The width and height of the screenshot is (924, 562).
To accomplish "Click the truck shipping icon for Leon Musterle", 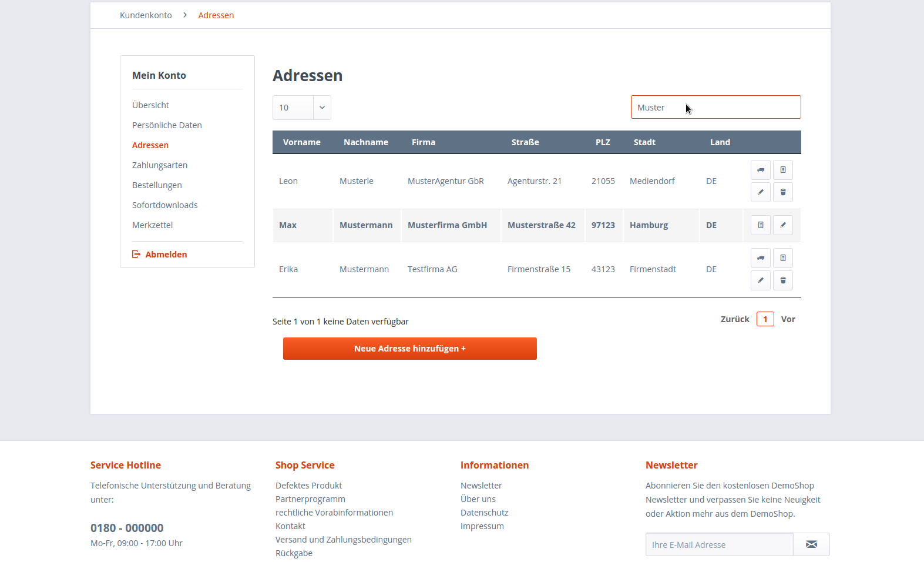I will coord(761,170).
